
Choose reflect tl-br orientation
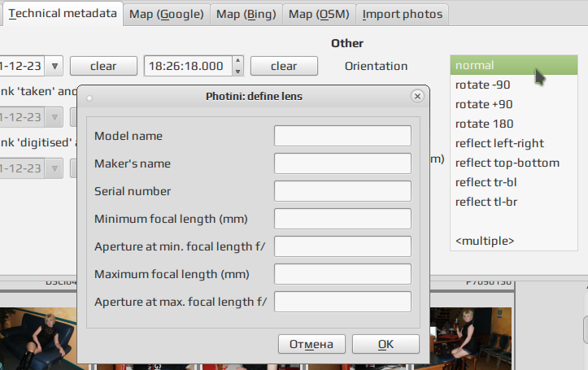(514, 202)
